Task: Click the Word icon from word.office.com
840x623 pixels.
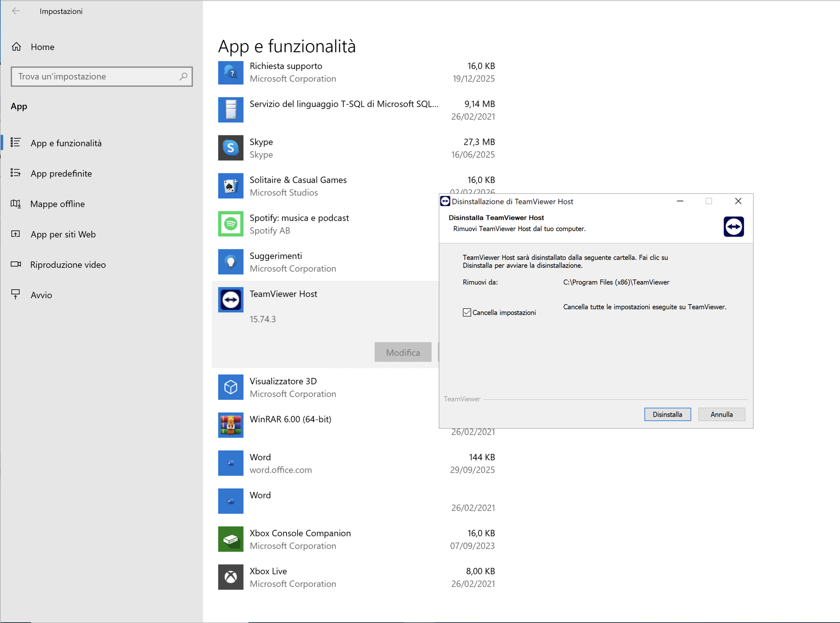Action: point(231,463)
